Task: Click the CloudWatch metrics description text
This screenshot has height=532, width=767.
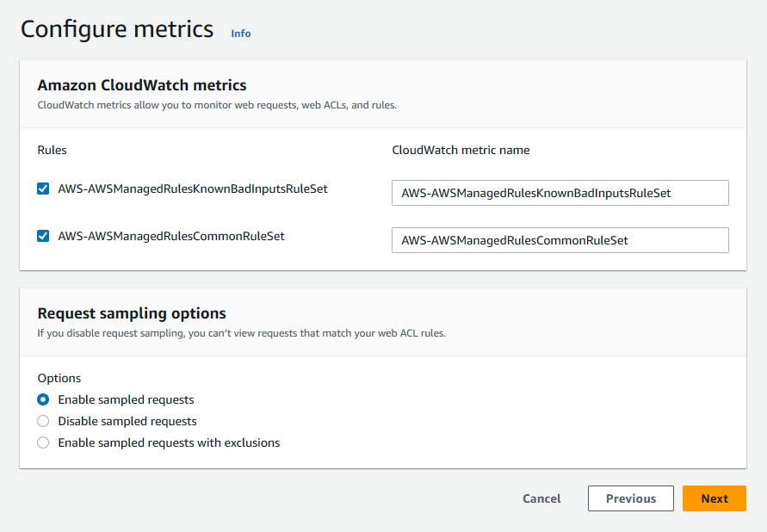Action: pos(217,105)
